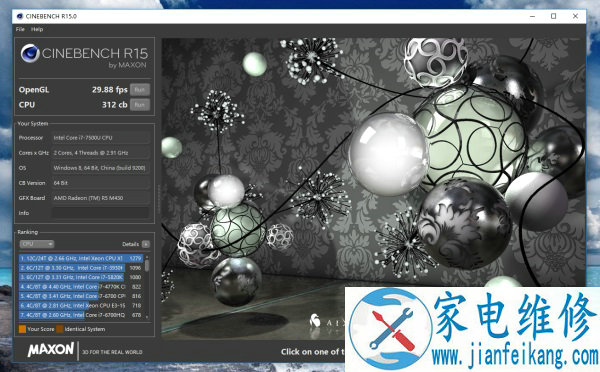
Task: Expand ranking Details arrow button
Action: [x=146, y=244]
